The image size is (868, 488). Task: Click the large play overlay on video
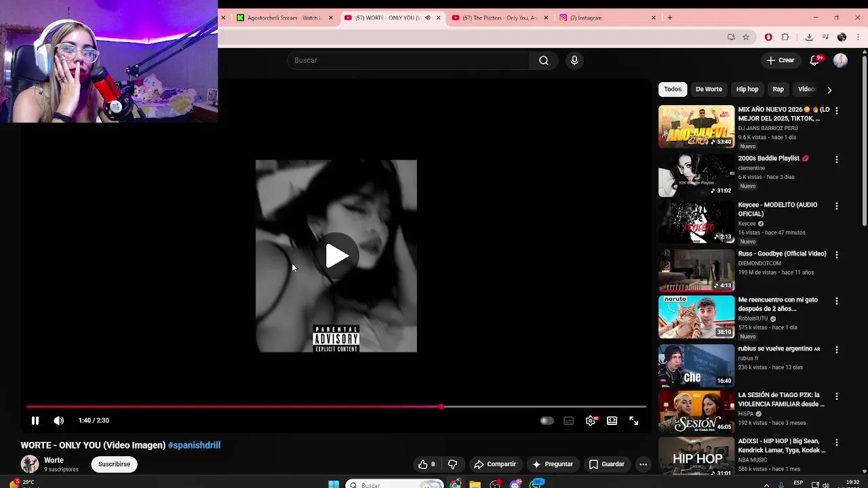click(x=336, y=256)
